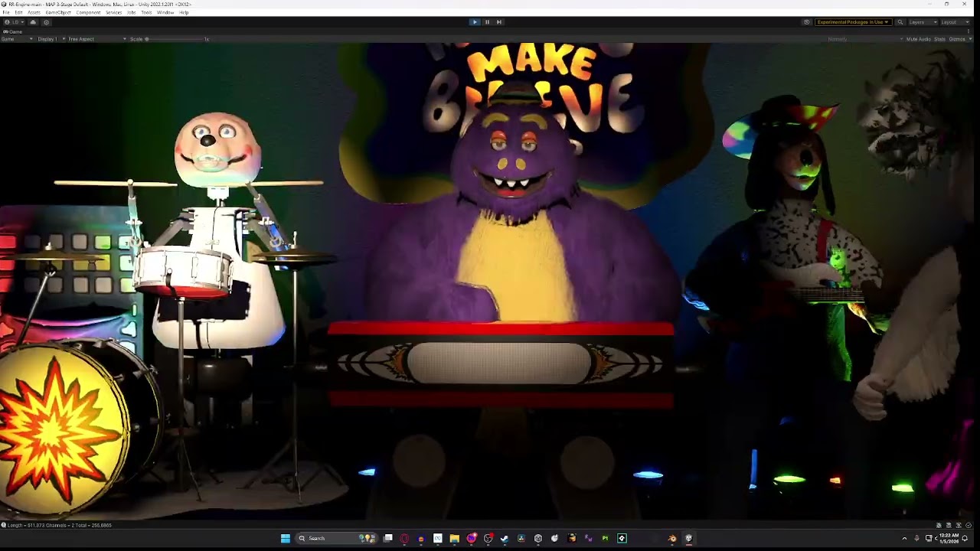Open the Display 1 dropdown
The width and height of the screenshot is (980, 551).
[51, 39]
